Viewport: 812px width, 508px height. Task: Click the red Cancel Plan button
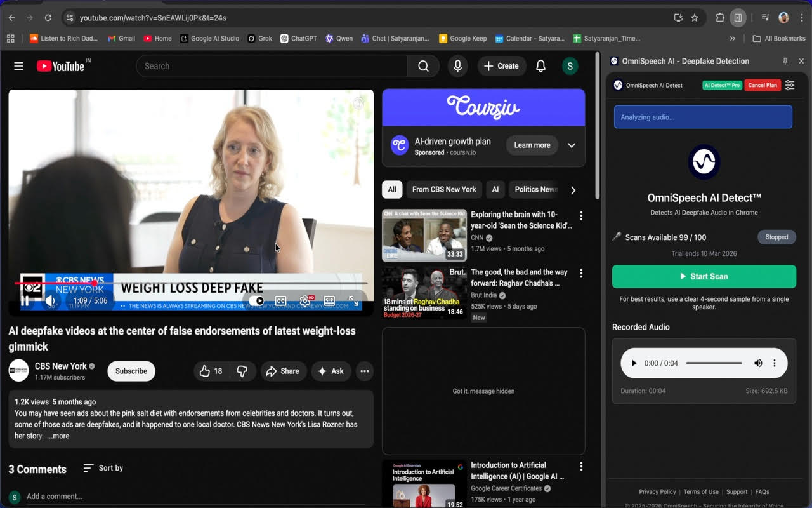coord(762,85)
